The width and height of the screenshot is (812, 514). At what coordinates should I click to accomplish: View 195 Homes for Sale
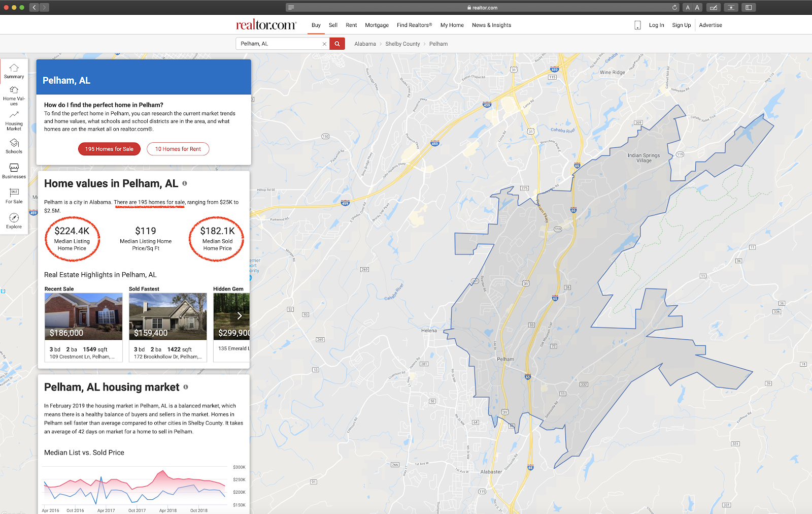click(x=109, y=149)
